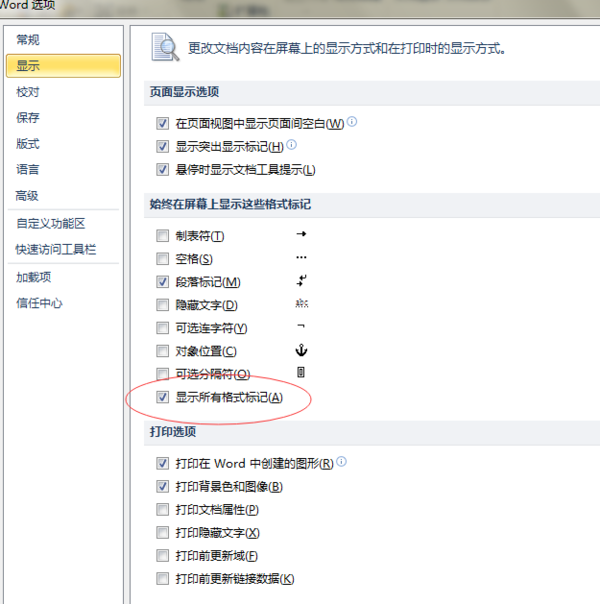Open the 版式 options category
This screenshot has height=604, width=600.
(x=27, y=144)
